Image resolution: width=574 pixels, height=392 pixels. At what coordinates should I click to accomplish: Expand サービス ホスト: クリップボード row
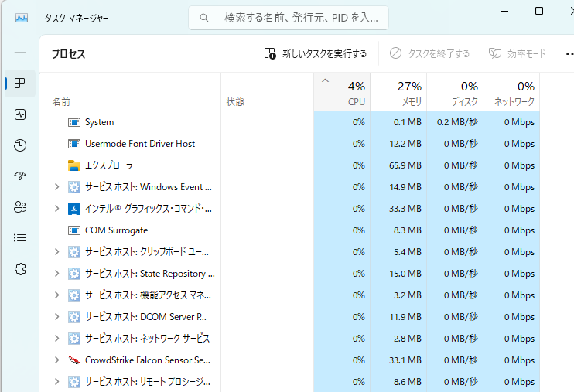(x=56, y=252)
